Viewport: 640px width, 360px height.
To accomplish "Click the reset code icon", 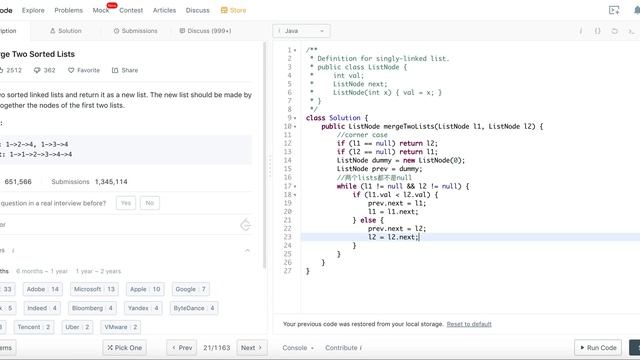I will tap(614, 31).
